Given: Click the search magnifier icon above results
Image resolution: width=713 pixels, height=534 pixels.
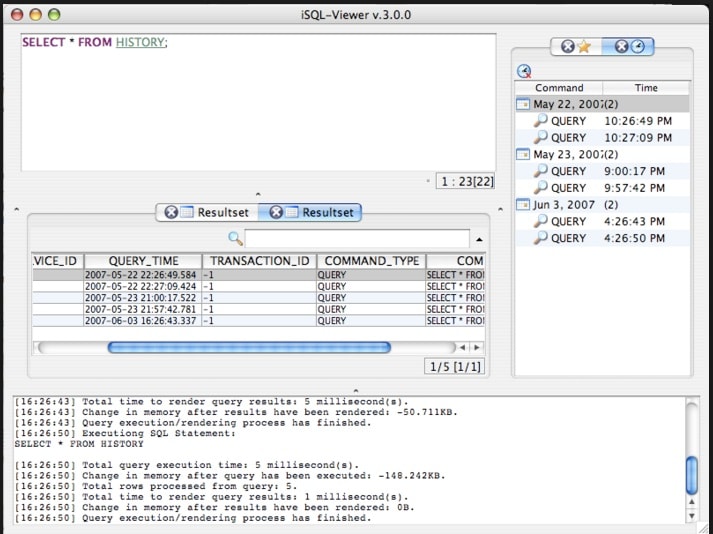Looking at the screenshot, I should click(235, 238).
